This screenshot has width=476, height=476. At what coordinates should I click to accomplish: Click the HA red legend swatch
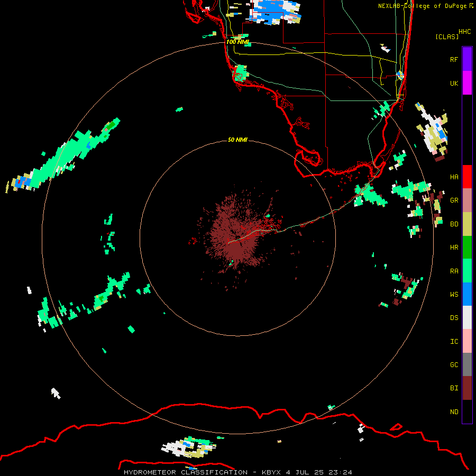(467, 177)
